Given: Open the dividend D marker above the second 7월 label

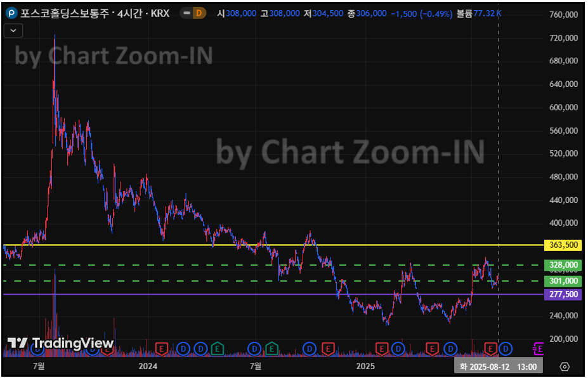Looking at the screenshot, I should (x=254, y=349).
